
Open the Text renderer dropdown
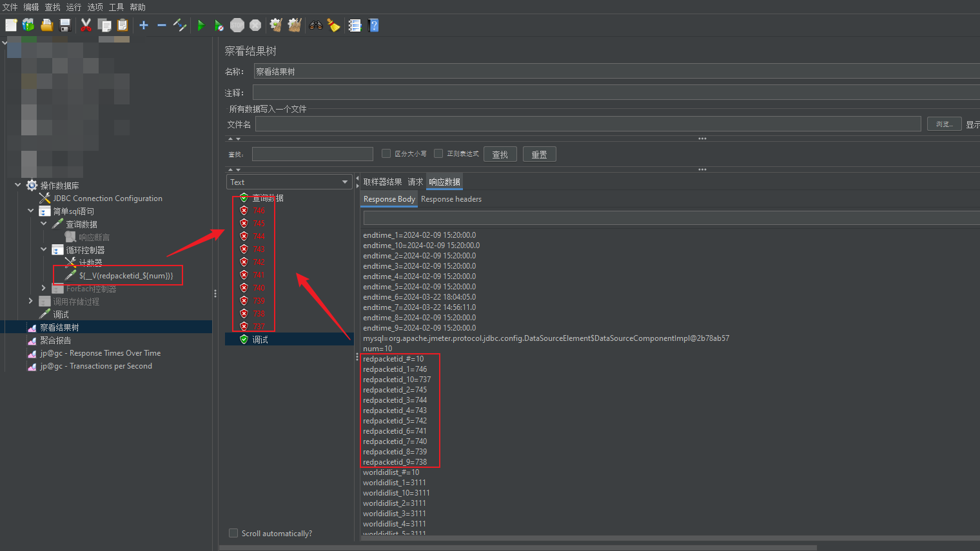coord(289,182)
